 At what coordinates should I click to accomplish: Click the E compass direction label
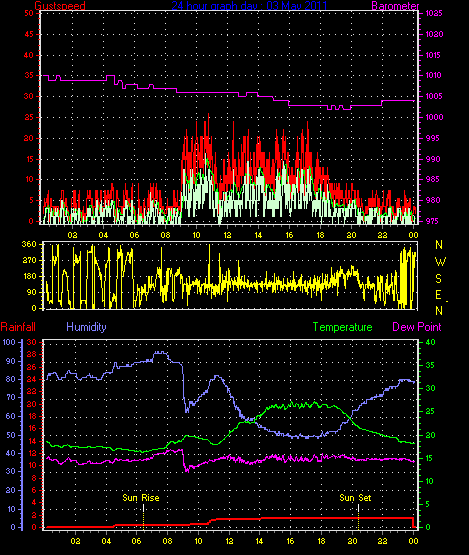coord(438,294)
